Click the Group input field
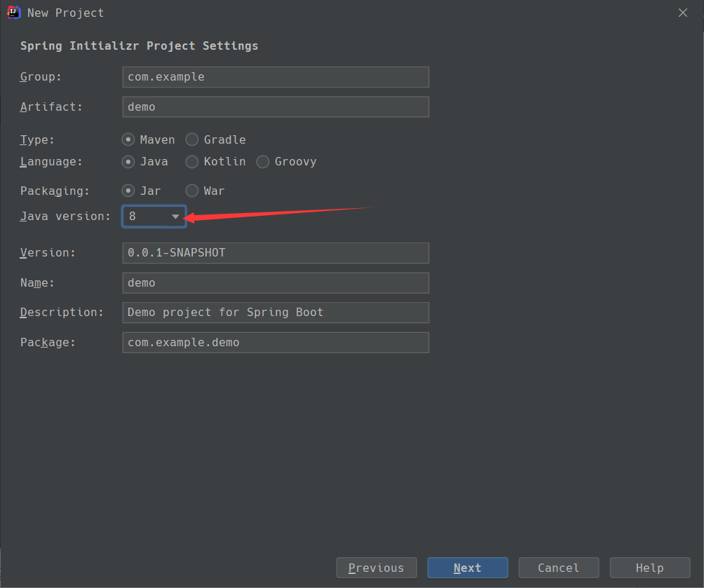The width and height of the screenshot is (704, 588). [275, 77]
